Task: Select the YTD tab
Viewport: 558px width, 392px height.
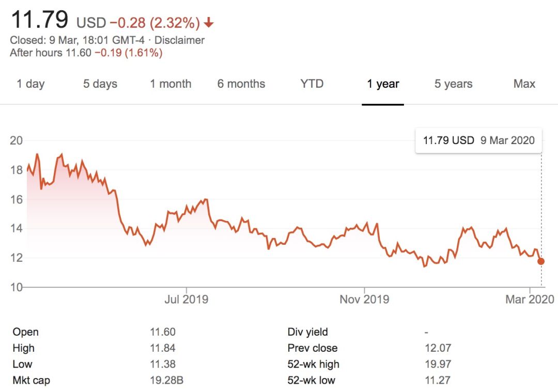Action: pyautogui.click(x=312, y=84)
